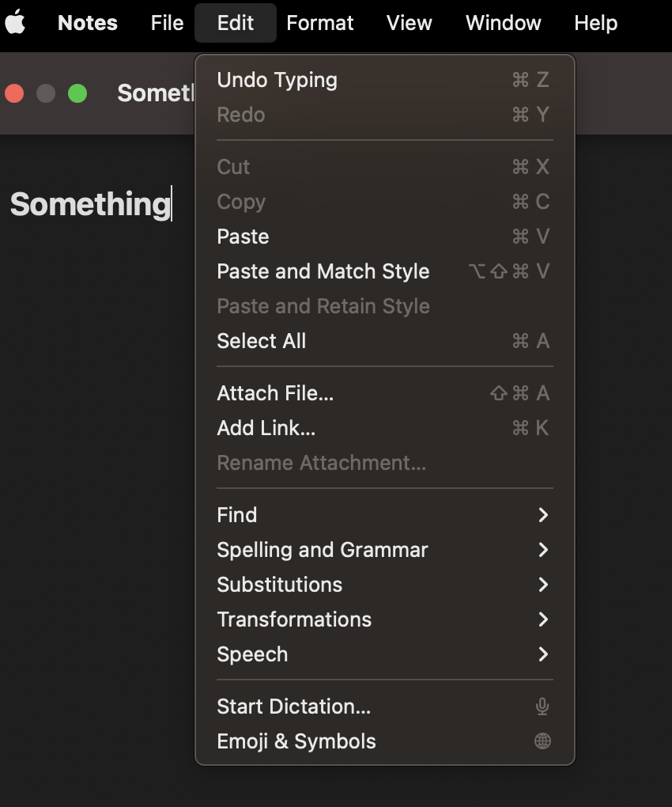This screenshot has width=672, height=807.
Task: Open the Format menu
Action: point(319,23)
